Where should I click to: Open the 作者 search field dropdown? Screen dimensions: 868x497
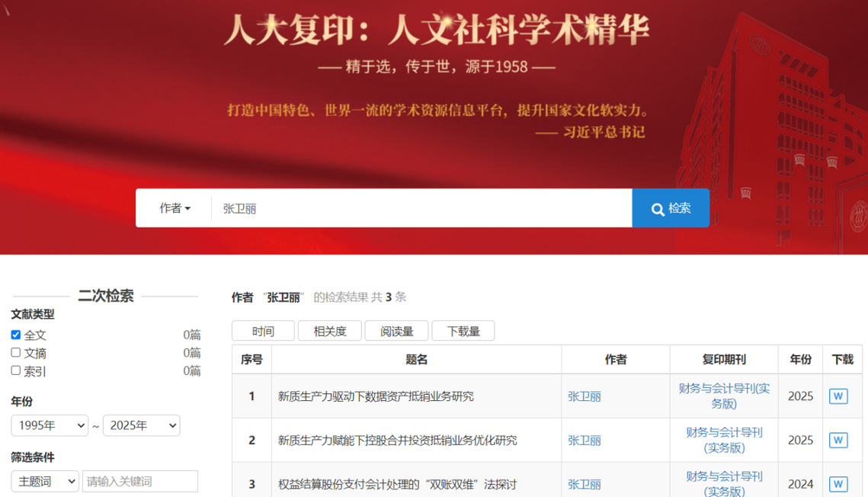(x=175, y=208)
